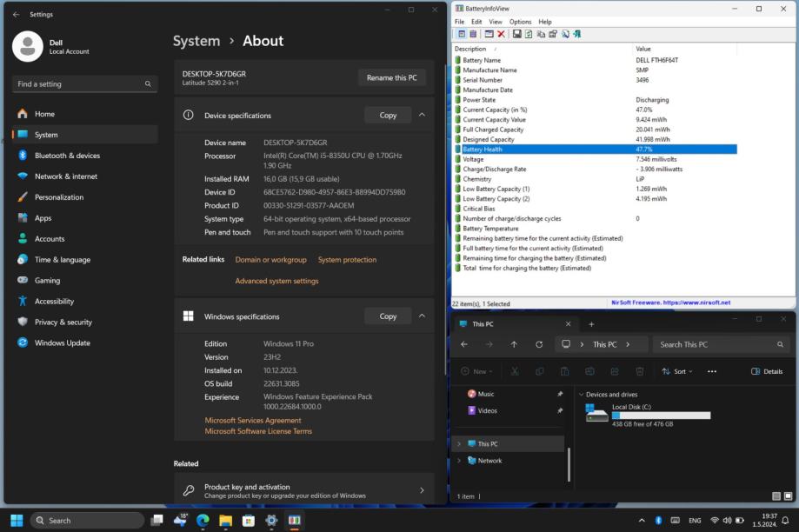Open the Options menu in BatteryInfoView
This screenshot has height=532, width=799.
[520, 22]
